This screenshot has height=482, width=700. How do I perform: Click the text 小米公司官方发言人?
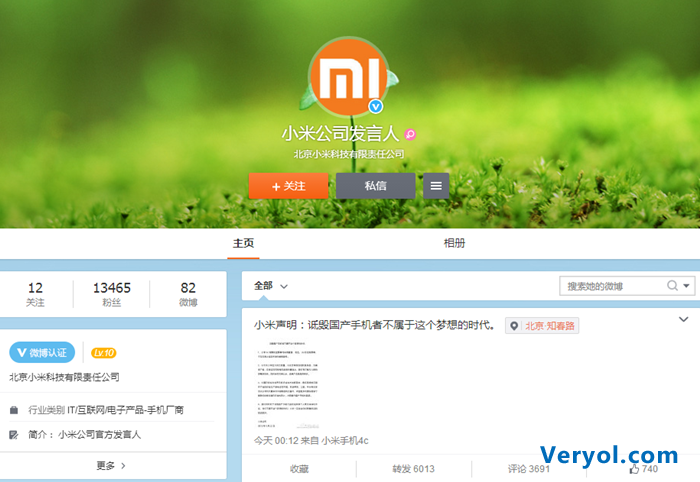100,435
